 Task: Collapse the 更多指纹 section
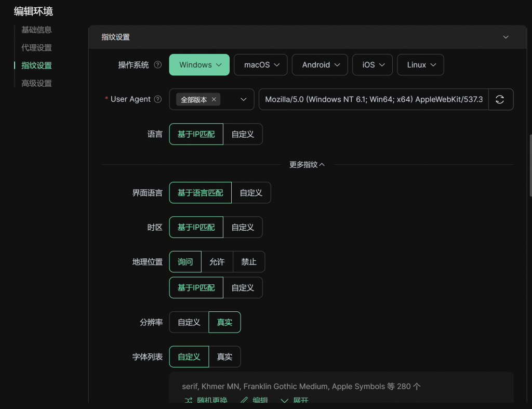point(307,165)
